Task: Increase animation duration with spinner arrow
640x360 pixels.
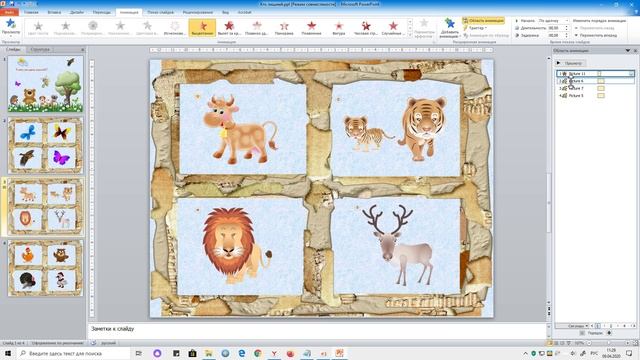Action: pos(567,27)
